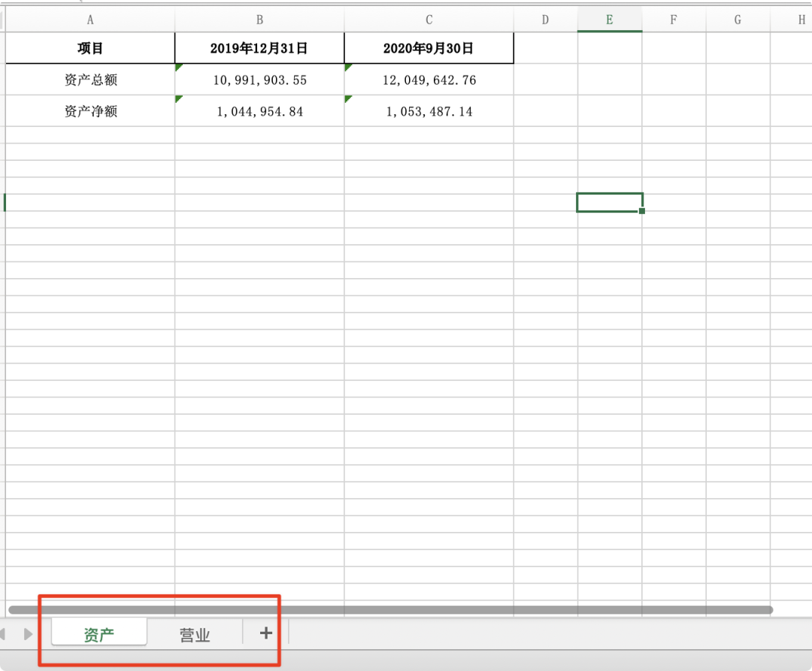Select column C header

pos(429,20)
